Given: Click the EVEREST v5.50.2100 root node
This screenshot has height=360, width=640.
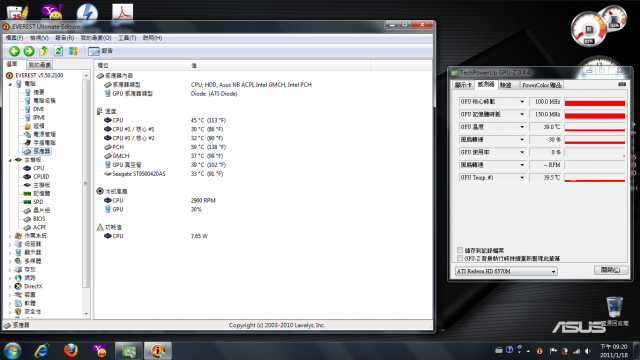Looking at the screenshot, I should click(39, 76).
